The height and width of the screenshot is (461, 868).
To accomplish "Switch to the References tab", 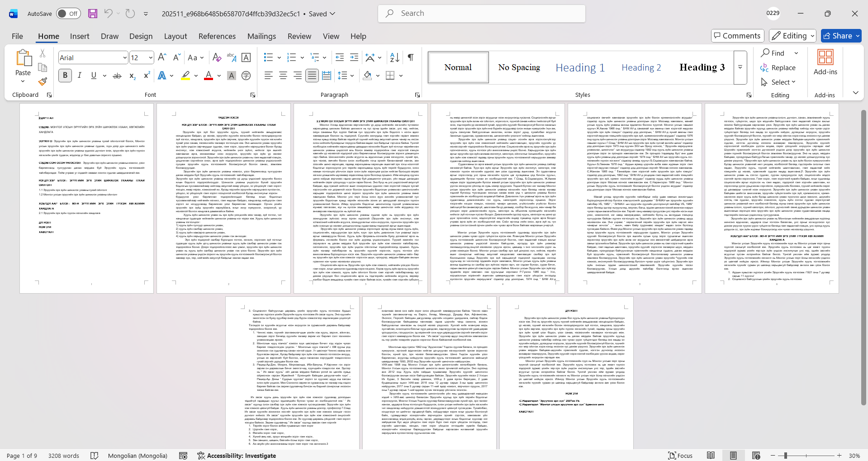I will point(217,36).
